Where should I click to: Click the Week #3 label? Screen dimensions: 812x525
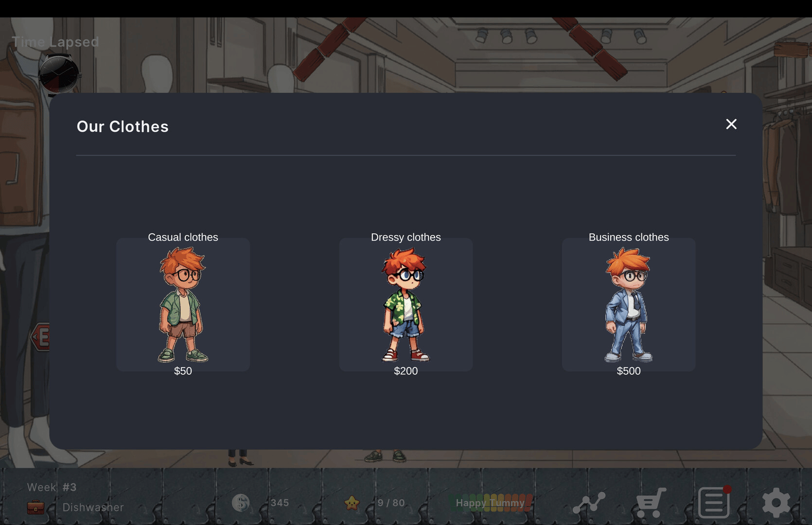coord(52,487)
